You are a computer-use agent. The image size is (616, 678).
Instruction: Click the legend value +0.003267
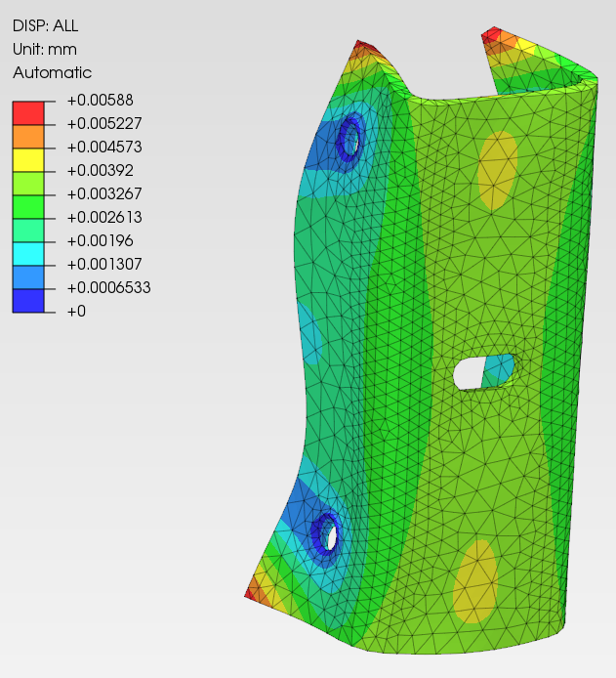(104, 193)
